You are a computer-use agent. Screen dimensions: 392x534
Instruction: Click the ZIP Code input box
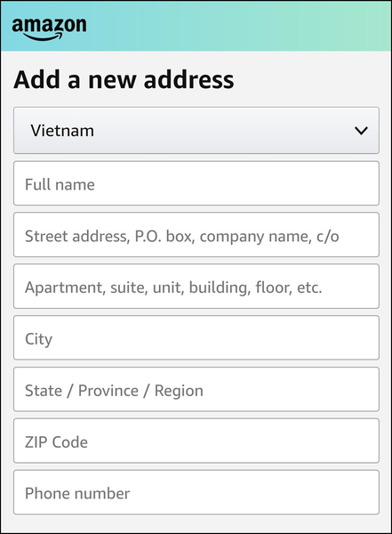point(196,441)
